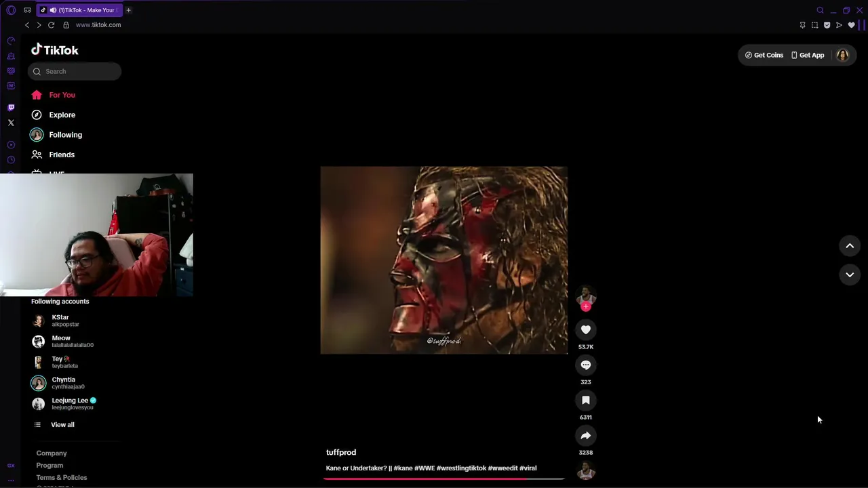Take a snapshot with the capture icon
Image resolution: width=868 pixels, height=488 pixels.
(x=814, y=25)
